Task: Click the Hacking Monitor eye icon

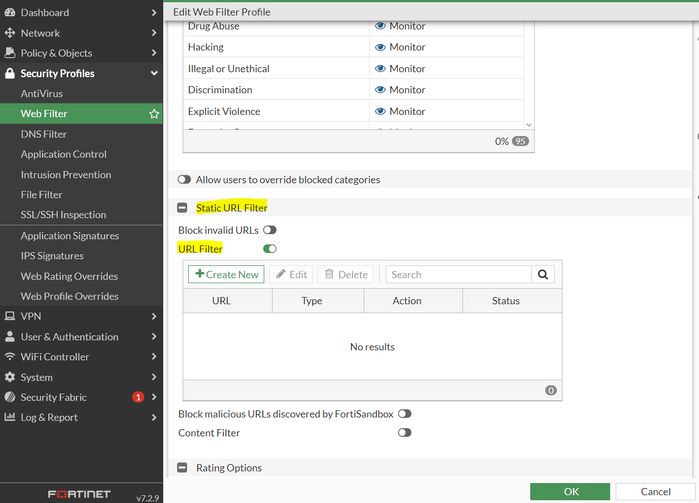Action: tap(380, 47)
